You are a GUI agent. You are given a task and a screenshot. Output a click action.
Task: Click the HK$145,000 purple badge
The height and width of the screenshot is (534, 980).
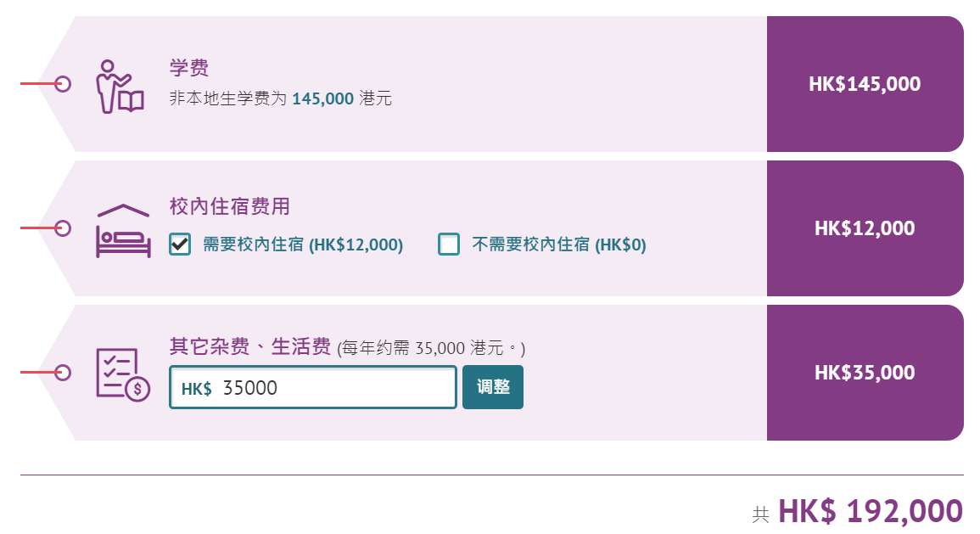click(x=865, y=82)
